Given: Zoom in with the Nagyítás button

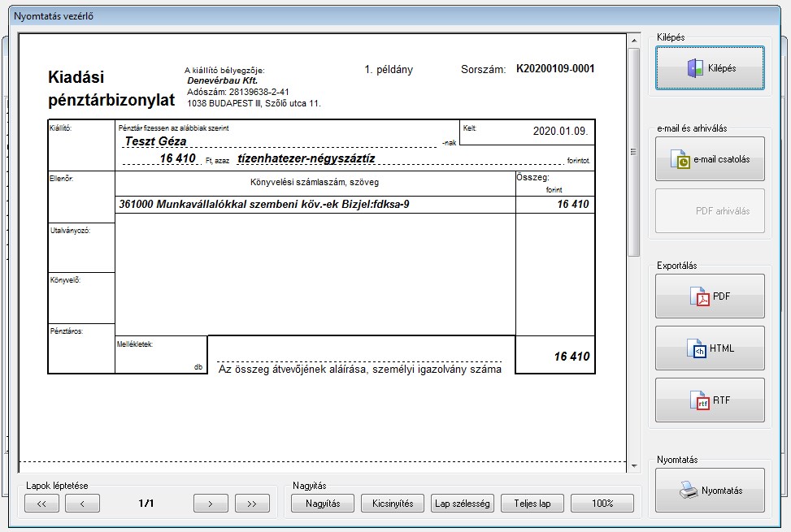Looking at the screenshot, I should click(x=323, y=504).
